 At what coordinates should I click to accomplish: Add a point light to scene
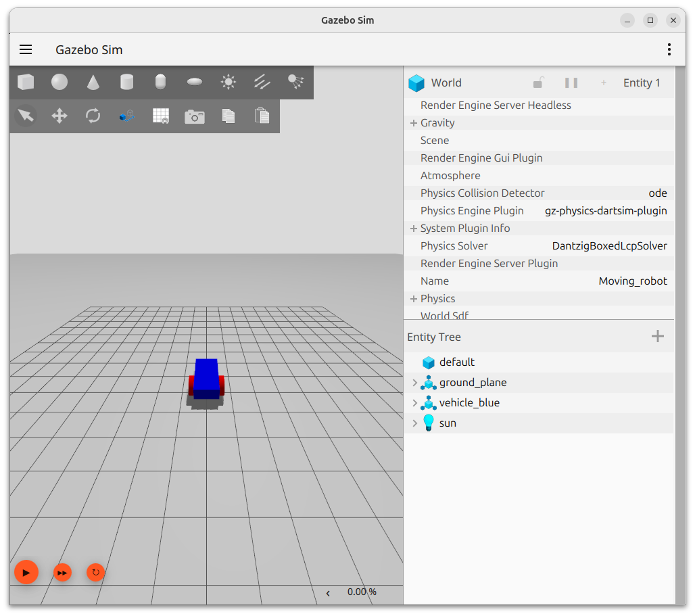click(x=229, y=82)
